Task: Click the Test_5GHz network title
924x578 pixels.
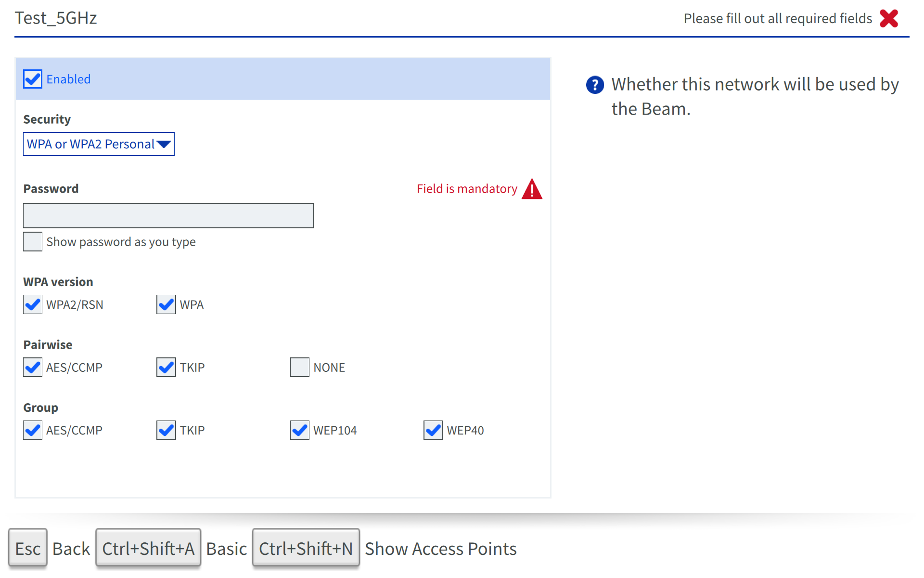Action: click(x=56, y=18)
